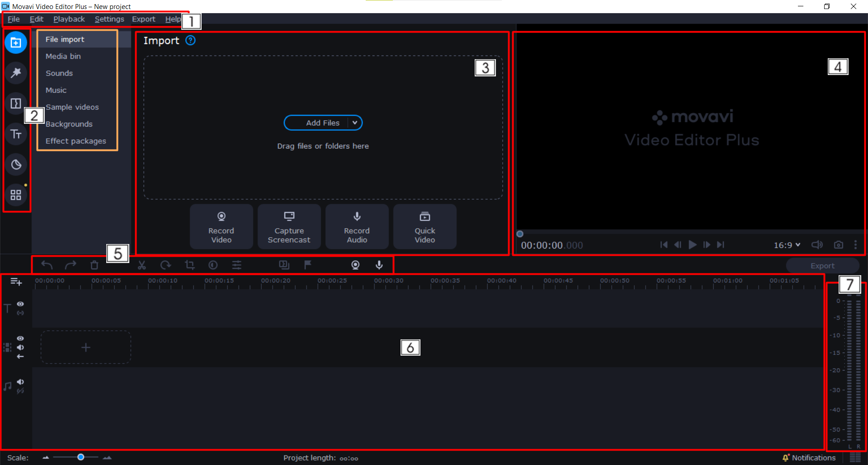Click the Quick Video button

pos(425,226)
